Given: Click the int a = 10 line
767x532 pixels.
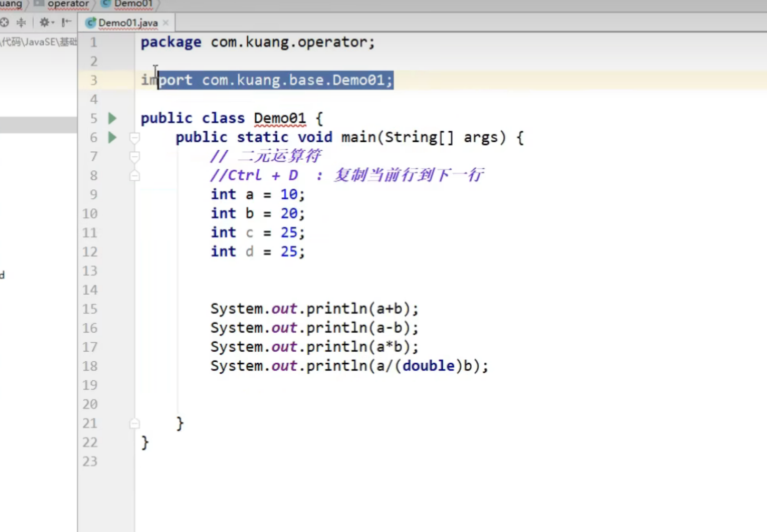Looking at the screenshot, I should pos(258,195).
